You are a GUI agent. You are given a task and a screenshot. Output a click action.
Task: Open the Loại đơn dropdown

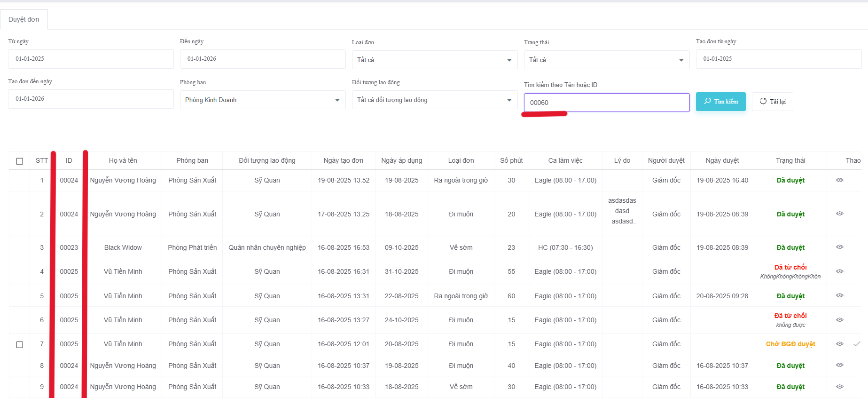click(434, 60)
